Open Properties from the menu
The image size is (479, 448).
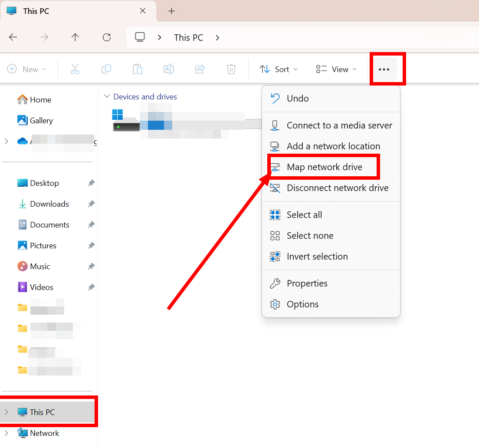[x=306, y=283]
